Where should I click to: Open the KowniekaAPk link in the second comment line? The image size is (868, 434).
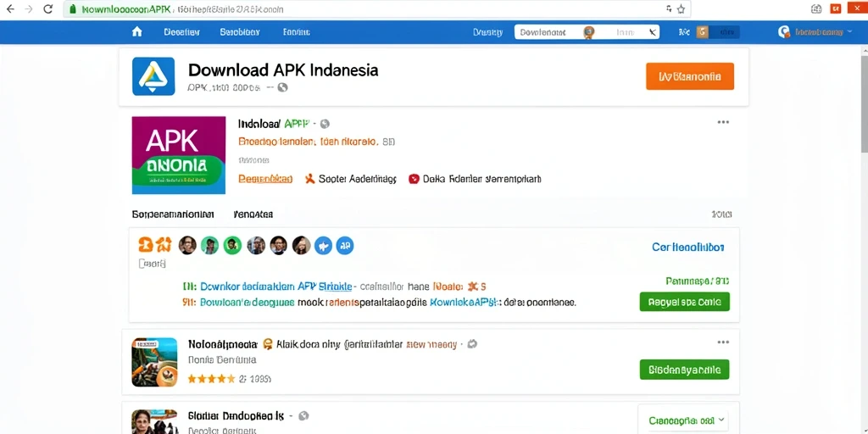(x=465, y=303)
